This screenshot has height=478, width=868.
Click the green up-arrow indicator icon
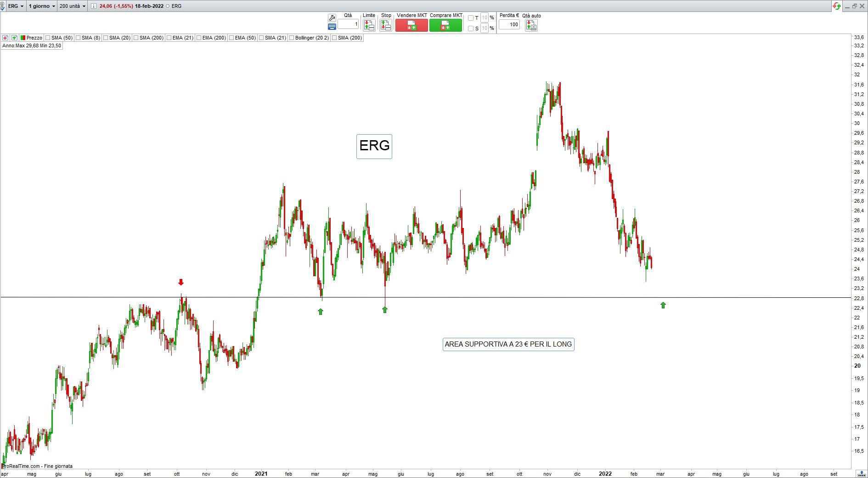pos(15,38)
